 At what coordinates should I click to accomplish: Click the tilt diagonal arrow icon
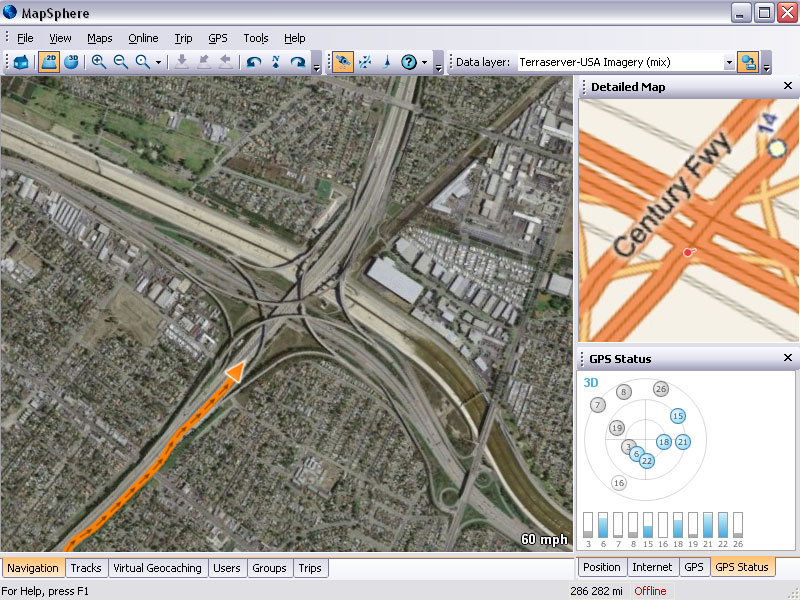tap(204, 62)
